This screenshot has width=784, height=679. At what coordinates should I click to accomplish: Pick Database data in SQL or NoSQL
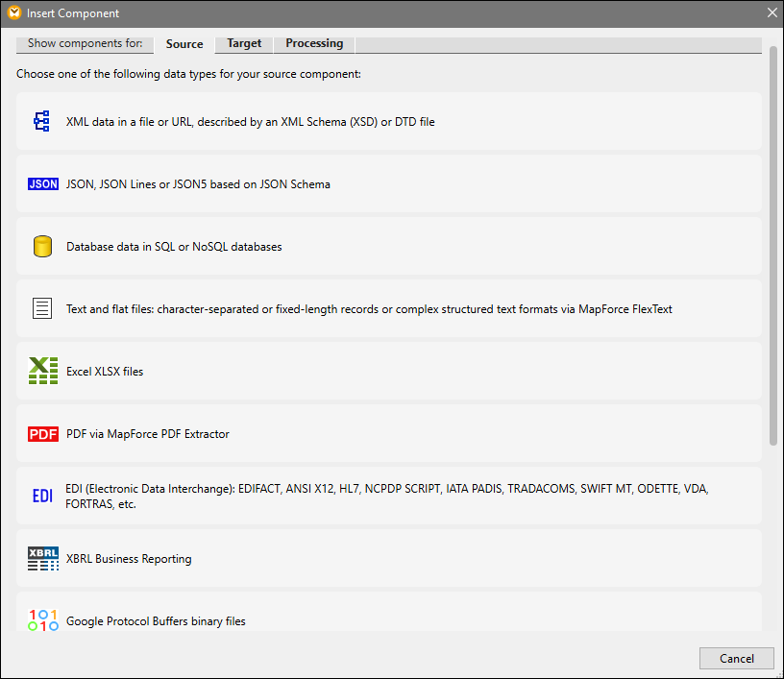(174, 247)
